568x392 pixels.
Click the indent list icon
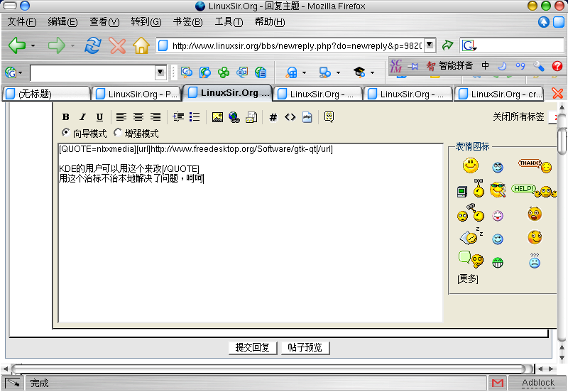coord(178,117)
